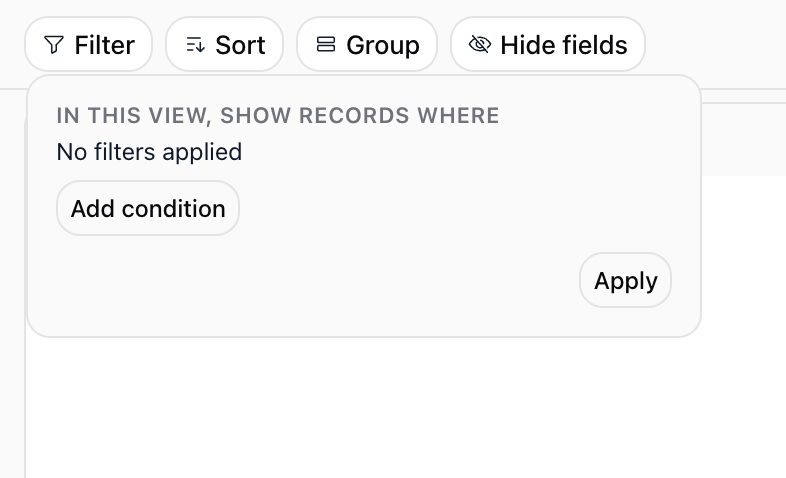
Task: Click the crossed-out eye icon
Action: pos(480,44)
